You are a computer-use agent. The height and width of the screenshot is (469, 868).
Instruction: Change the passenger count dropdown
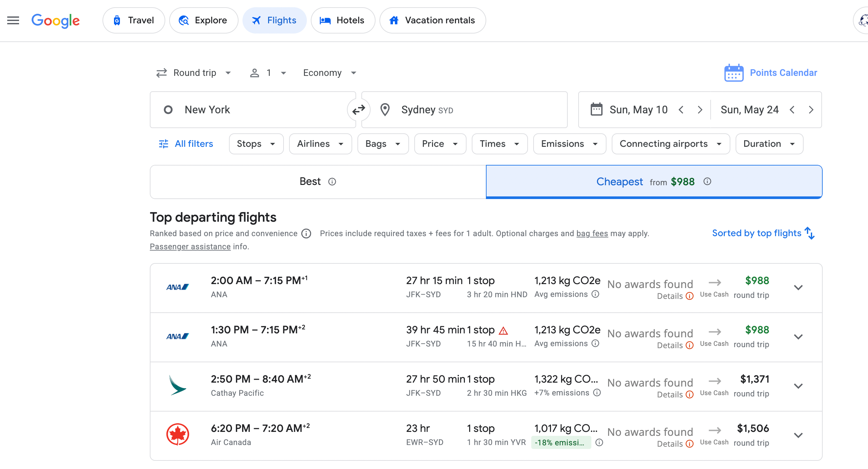tap(268, 73)
